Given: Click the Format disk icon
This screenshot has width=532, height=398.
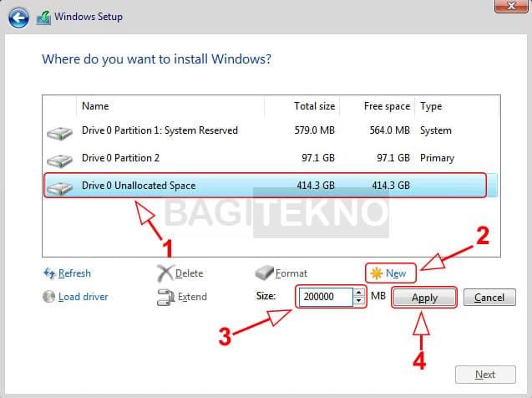Looking at the screenshot, I should point(264,273).
